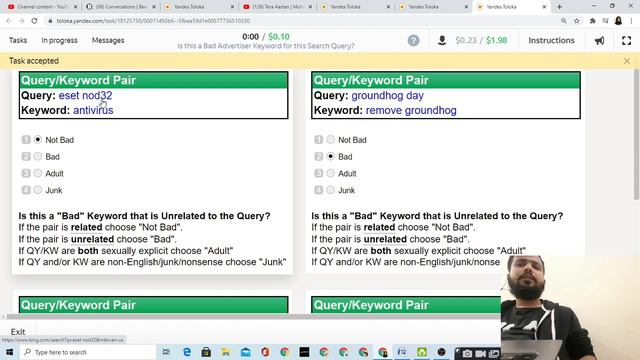This screenshot has height=360, width=640.
Task: Open In progress section
Action: click(59, 40)
